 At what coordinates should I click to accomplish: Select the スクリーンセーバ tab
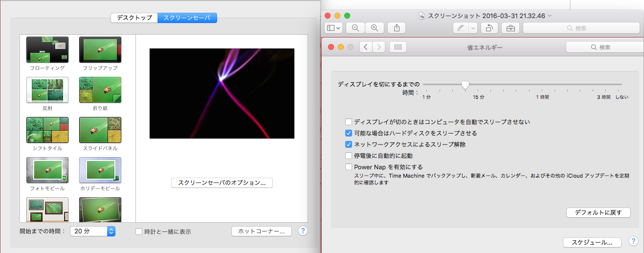click(187, 18)
